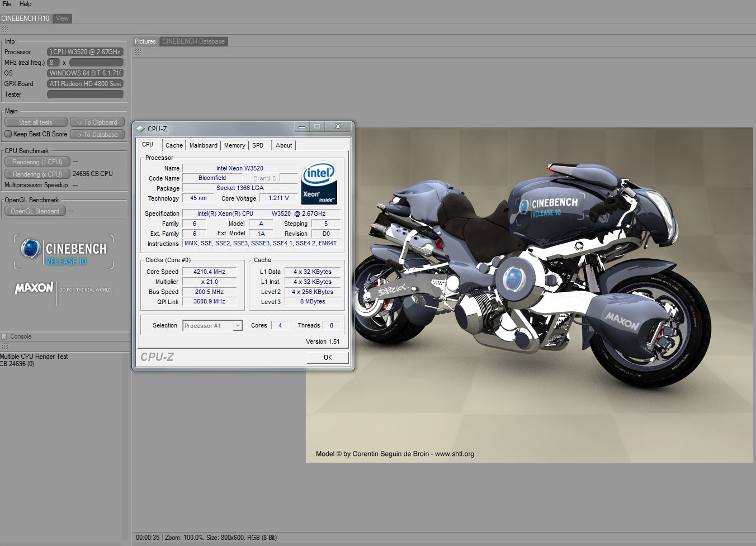The width and height of the screenshot is (756, 546).
Task: Open the Help menu
Action: click(25, 4)
